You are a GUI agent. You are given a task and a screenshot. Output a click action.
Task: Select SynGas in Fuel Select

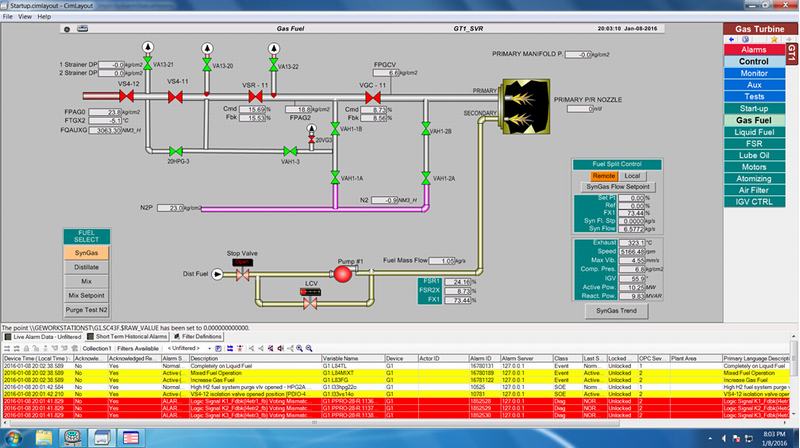(86, 253)
